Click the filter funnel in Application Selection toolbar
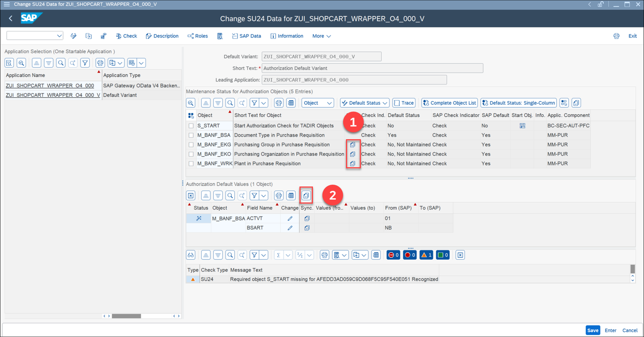 point(85,63)
